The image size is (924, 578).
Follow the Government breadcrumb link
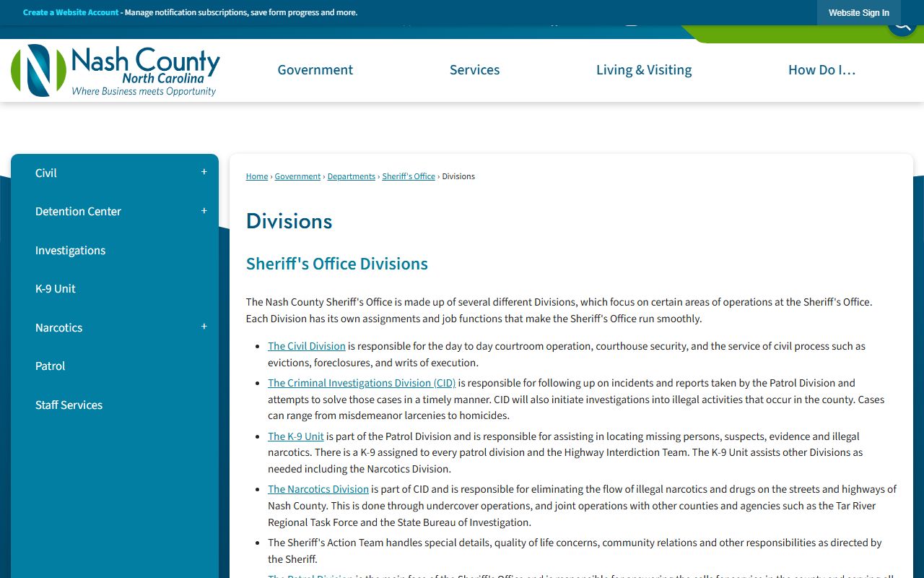297,176
